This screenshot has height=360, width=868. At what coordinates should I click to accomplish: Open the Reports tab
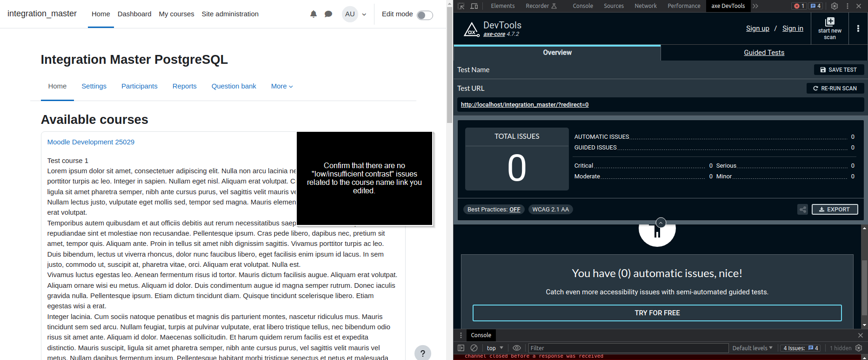(x=185, y=86)
